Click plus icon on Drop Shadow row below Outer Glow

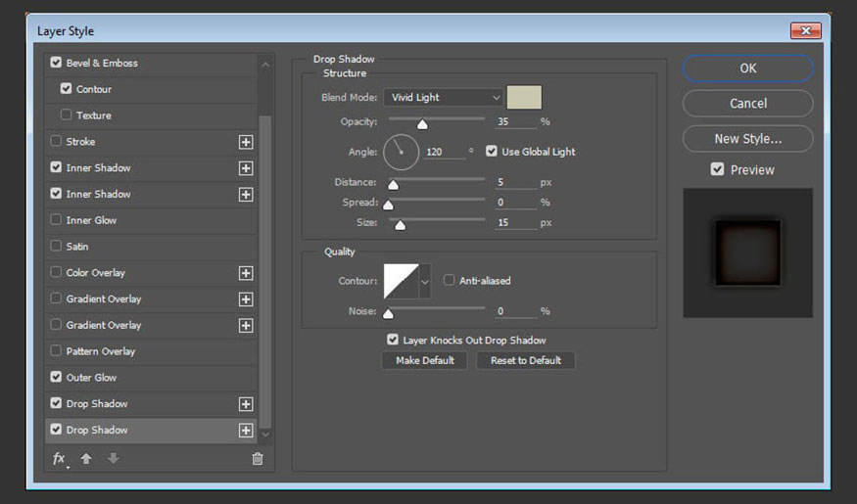pos(246,404)
